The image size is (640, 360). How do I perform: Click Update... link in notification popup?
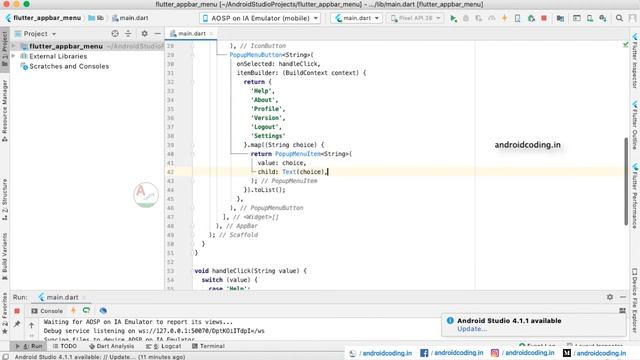tap(472, 329)
